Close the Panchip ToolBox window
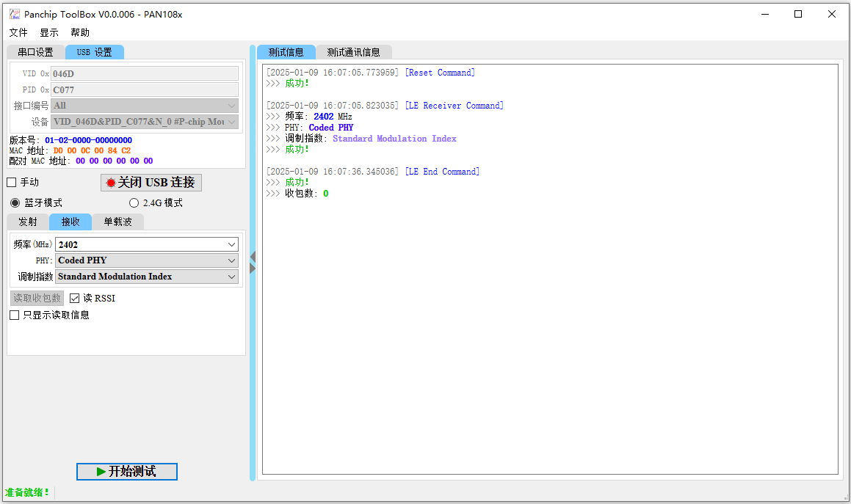The image size is (851, 504). click(832, 14)
